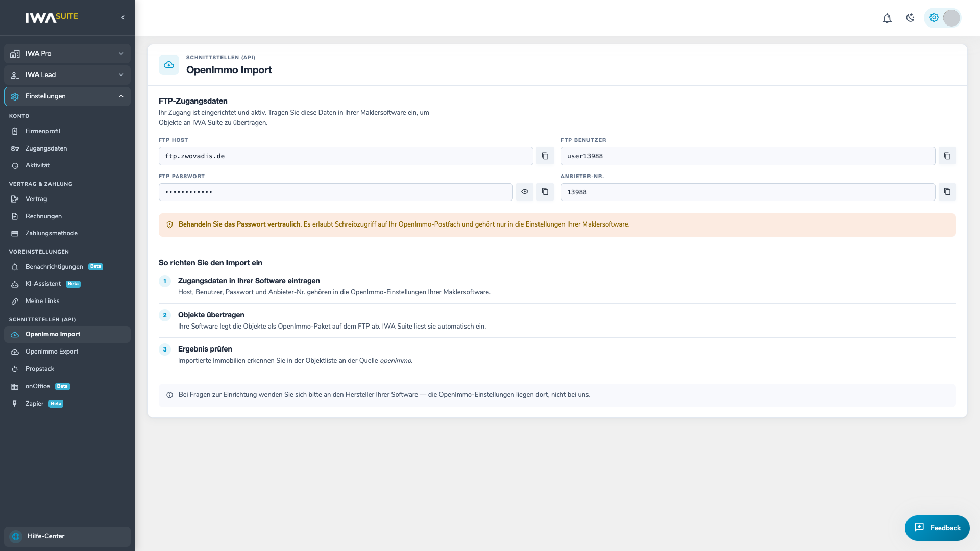
Task: Click the Feedback button
Action: click(x=937, y=528)
